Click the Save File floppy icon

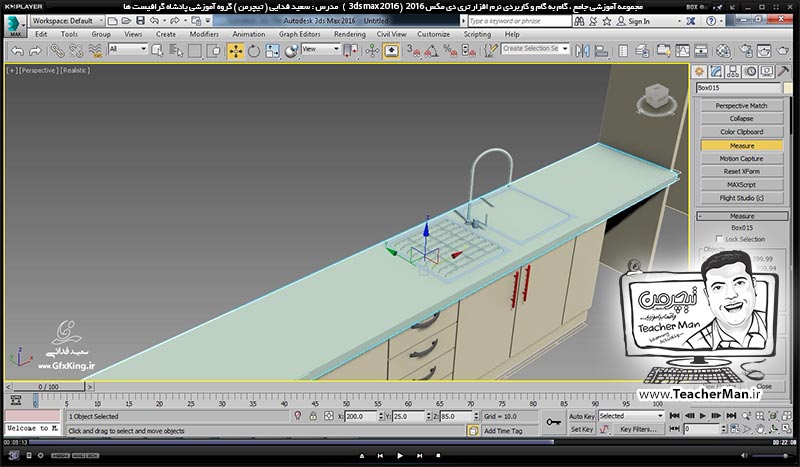pyautogui.click(x=140, y=21)
